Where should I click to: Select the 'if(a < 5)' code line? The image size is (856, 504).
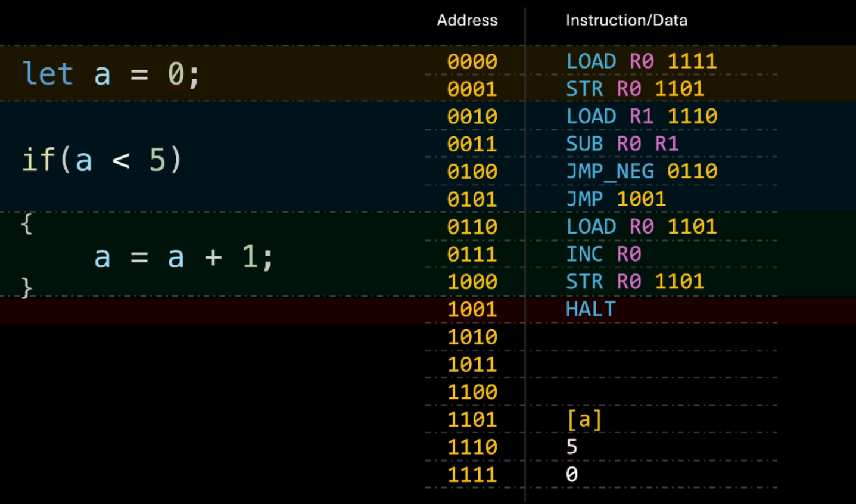(101, 160)
